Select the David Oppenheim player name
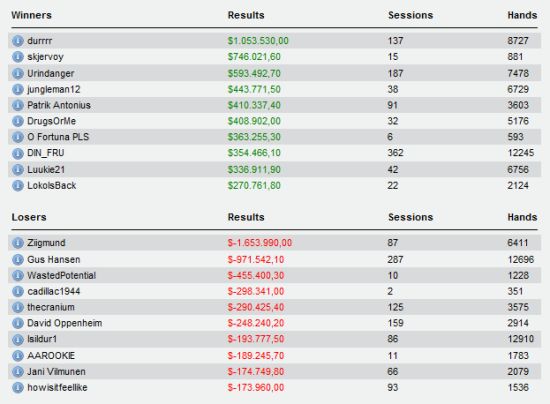 tap(65, 323)
